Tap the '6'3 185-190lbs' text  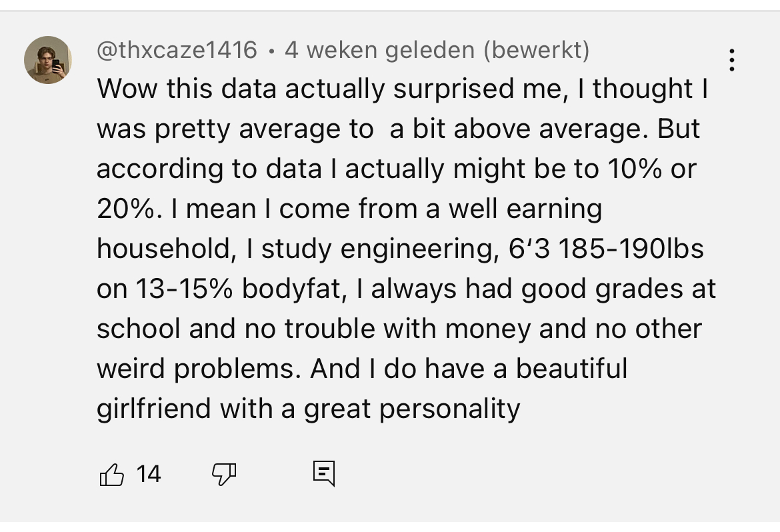(x=606, y=248)
